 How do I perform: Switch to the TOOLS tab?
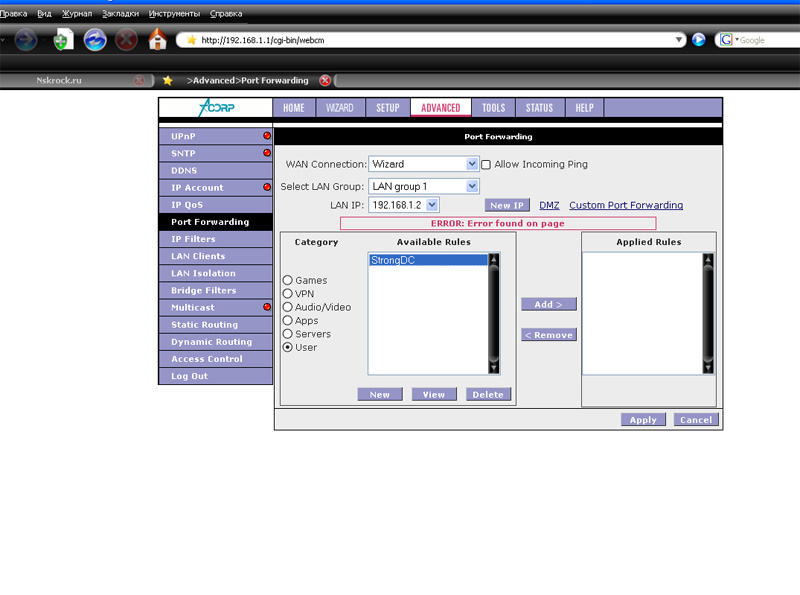[x=493, y=108]
